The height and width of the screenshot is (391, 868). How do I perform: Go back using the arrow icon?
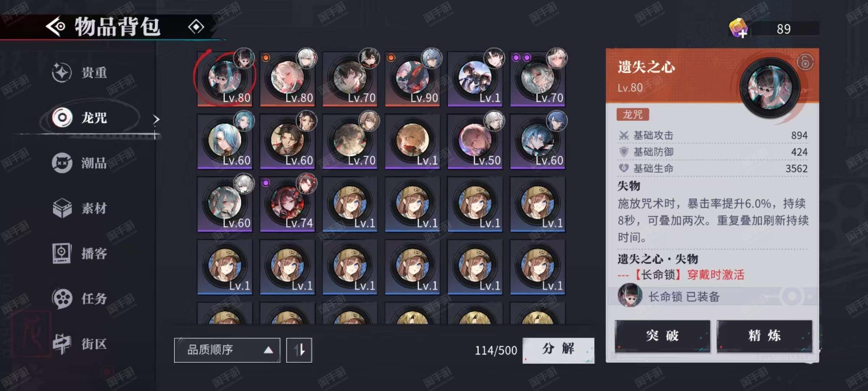click(x=55, y=27)
